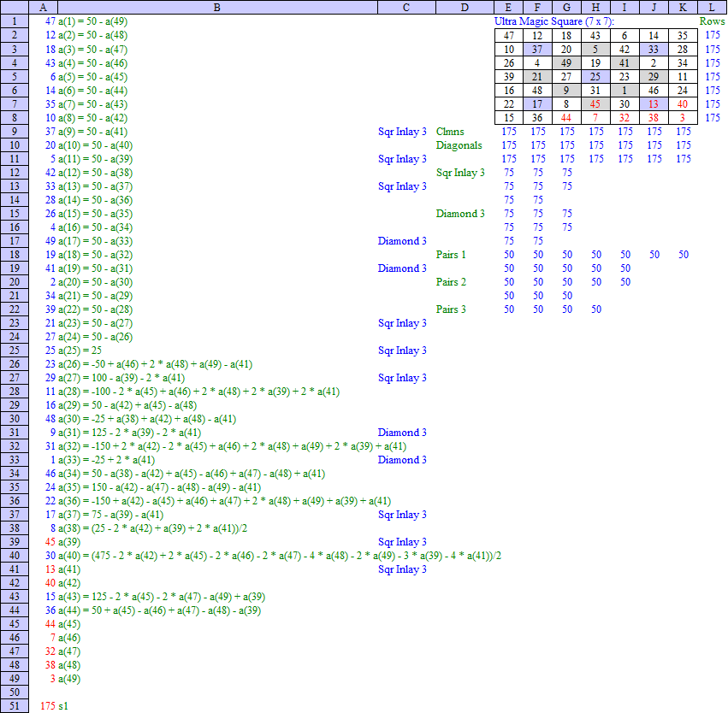
Task: Click the column I header
Action: (x=624, y=7)
